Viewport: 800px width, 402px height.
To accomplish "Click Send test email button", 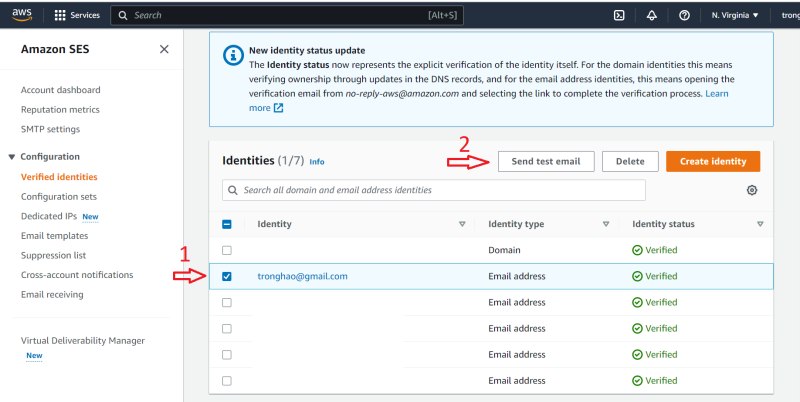I will (x=546, y=161).
